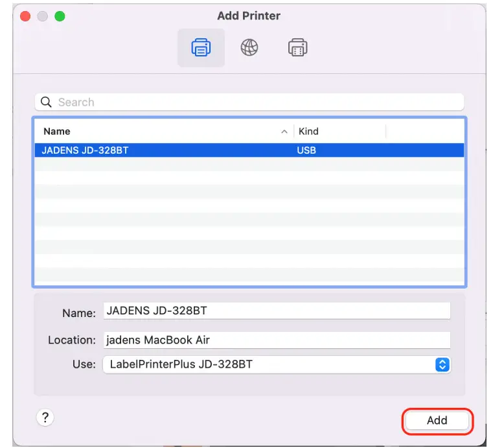
Task: Click the Add button
Action: point(437,421)
